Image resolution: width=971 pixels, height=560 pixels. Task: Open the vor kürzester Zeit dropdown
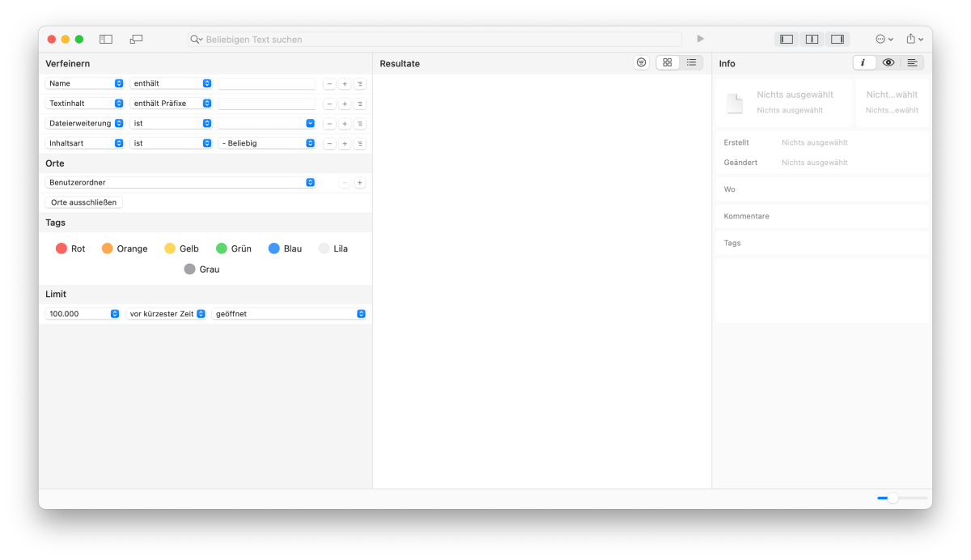[167, 314]
